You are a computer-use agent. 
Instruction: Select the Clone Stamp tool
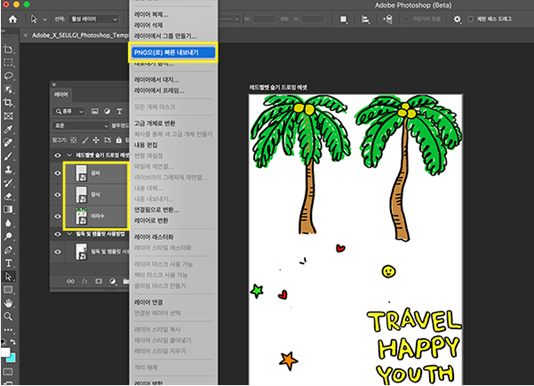click(x=9, y=169)
